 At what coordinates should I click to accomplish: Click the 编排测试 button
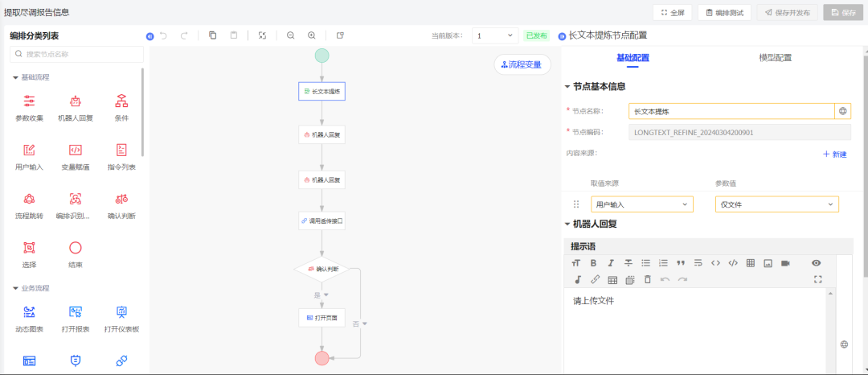724,12
